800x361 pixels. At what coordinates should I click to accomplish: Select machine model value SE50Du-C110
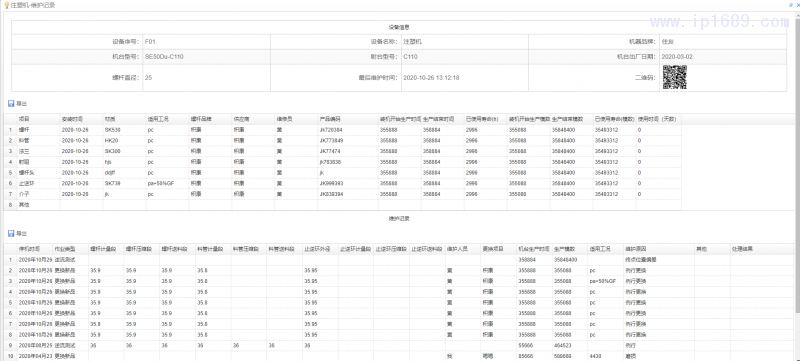click(164, 57)
